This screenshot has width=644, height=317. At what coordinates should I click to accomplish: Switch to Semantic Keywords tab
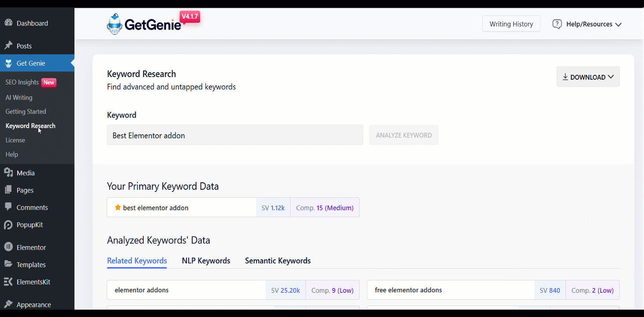pyautogui.click(x=278, y=261)
